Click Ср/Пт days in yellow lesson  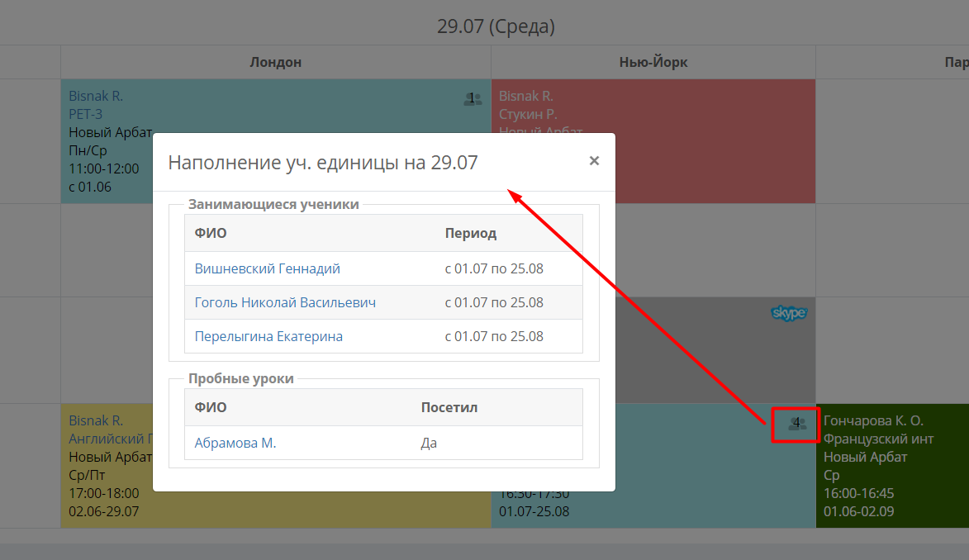(x=87, y=475)
